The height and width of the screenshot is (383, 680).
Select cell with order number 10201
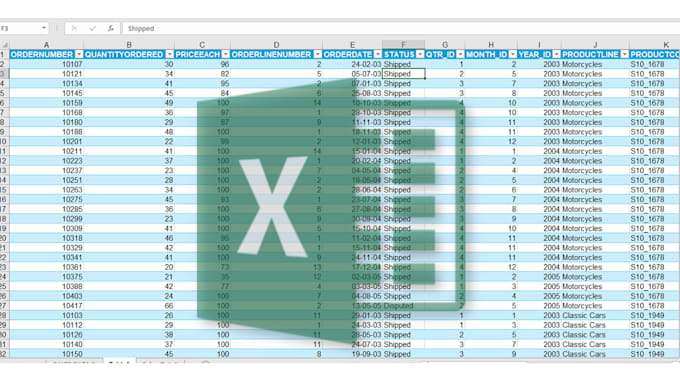(x=46, y=141)
